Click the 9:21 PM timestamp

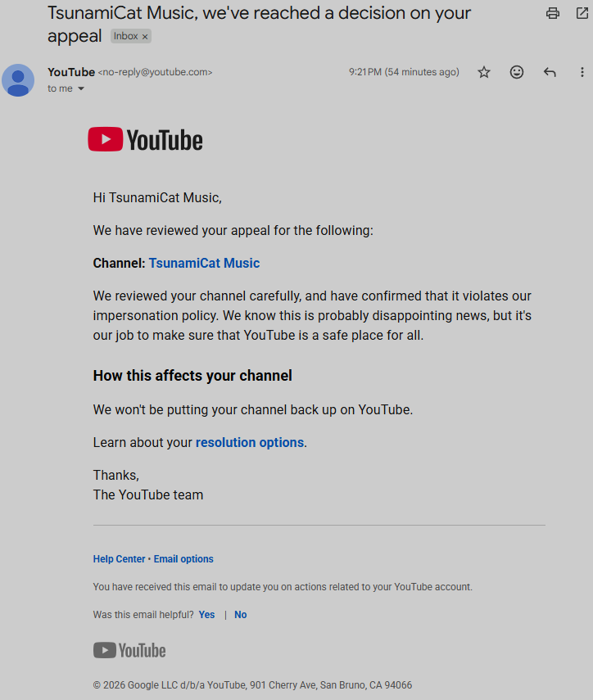click(x=404, y=72)
